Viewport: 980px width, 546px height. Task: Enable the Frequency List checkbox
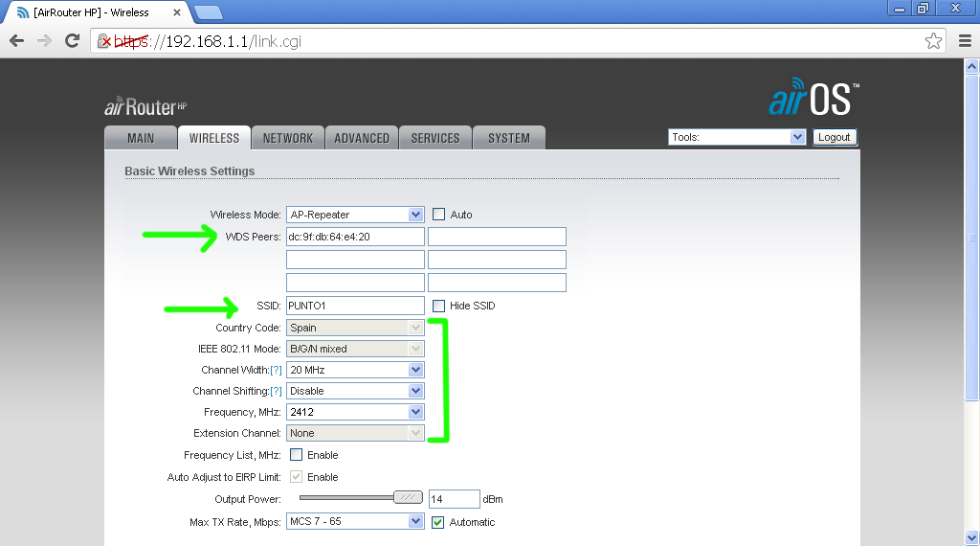point(297,455)
